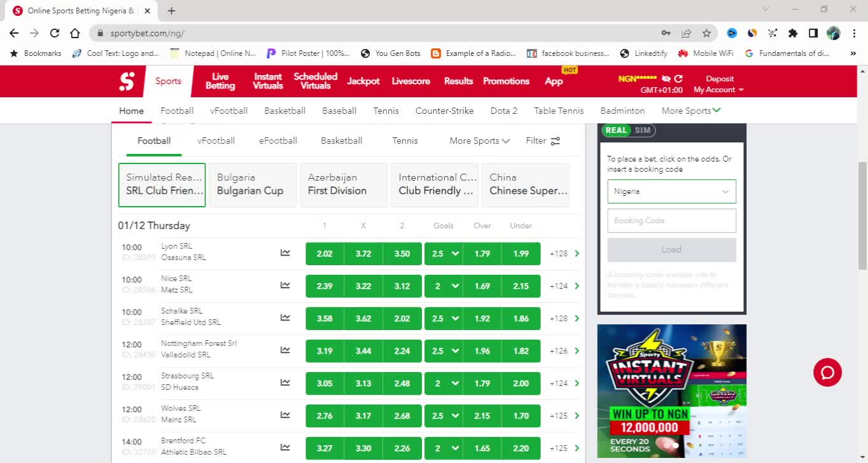This screenshot has width=868, height=463.
Task: Click the Deposit link
Action: 720,79
